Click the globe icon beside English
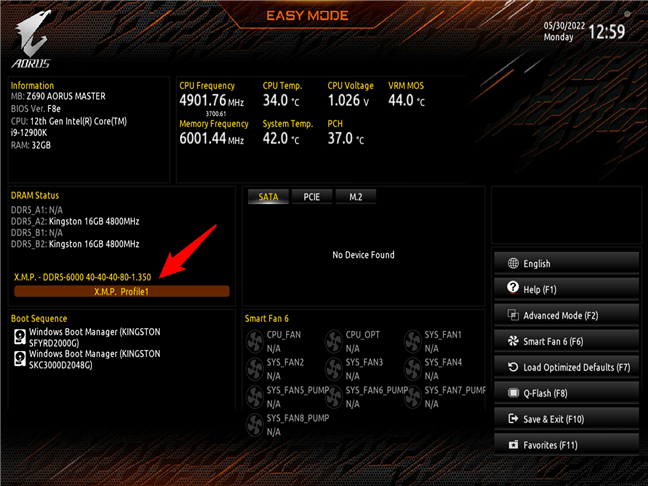 point(513,263)
